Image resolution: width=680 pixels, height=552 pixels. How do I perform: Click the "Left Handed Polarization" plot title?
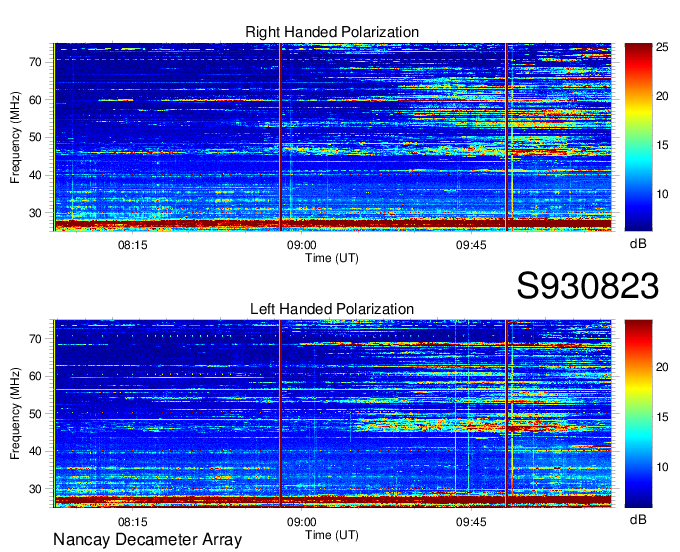tap(332, 309)
